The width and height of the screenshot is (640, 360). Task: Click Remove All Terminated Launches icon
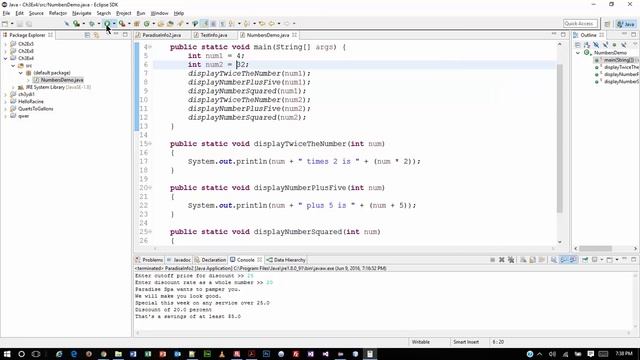pyautogui.click(x=511, y=260)
